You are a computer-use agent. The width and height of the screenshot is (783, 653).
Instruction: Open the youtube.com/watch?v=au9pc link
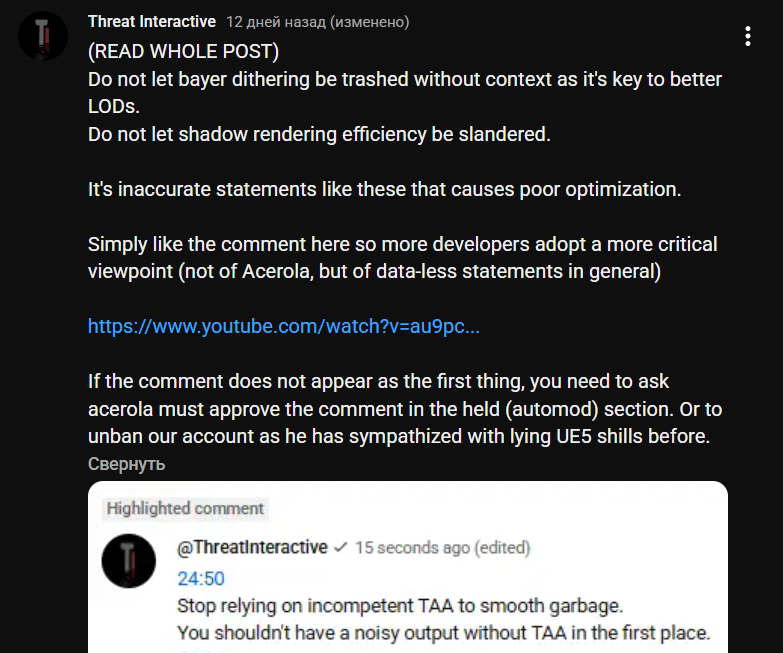tap(284, 326)
